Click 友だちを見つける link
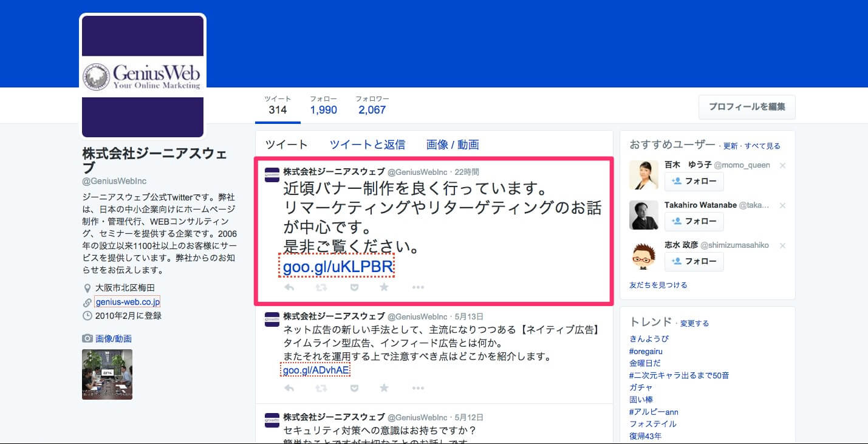This screenshot has width=868, height=444. [x=658, y=285]
